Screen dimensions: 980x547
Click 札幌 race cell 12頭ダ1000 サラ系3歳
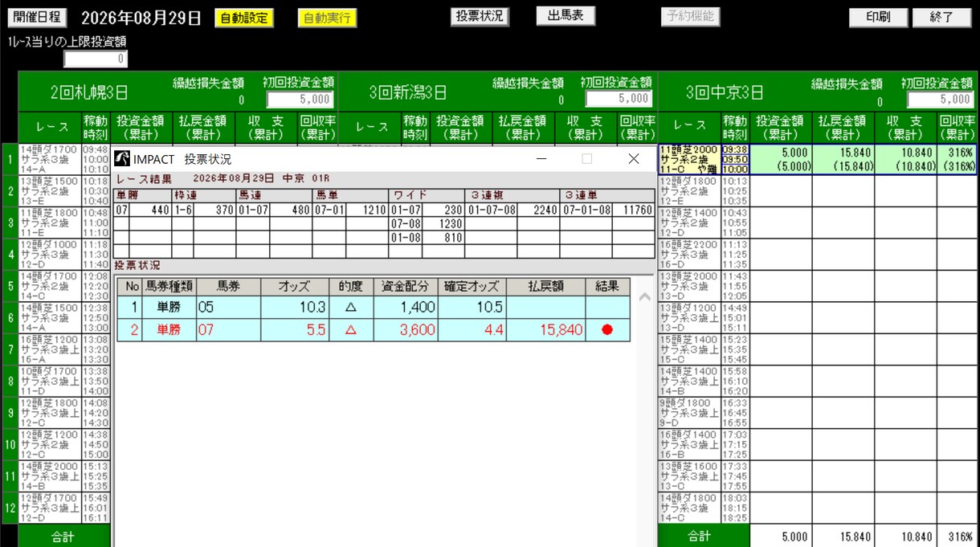tap(49, 255)
